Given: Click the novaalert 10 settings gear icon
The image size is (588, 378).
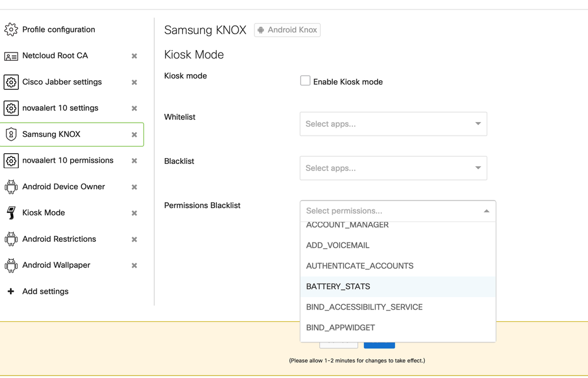Looking at the screenshot, I should pyautogui.click(x=11, y=108).
